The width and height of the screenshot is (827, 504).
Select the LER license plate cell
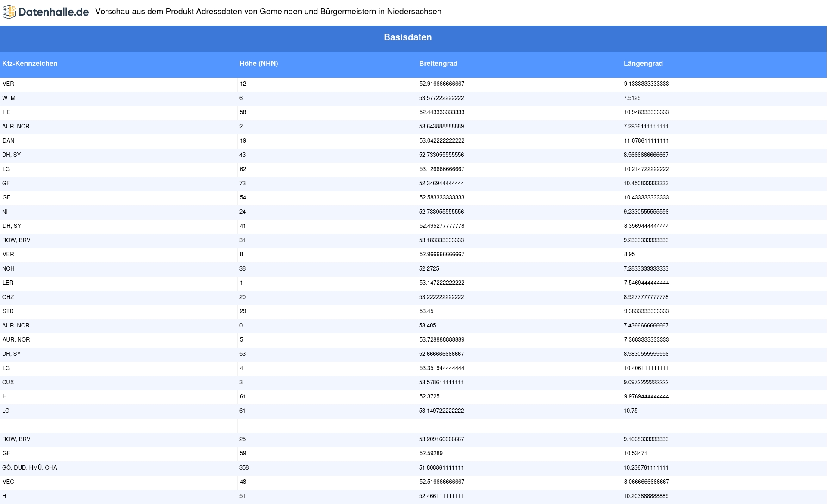click(x=8, y=283)
